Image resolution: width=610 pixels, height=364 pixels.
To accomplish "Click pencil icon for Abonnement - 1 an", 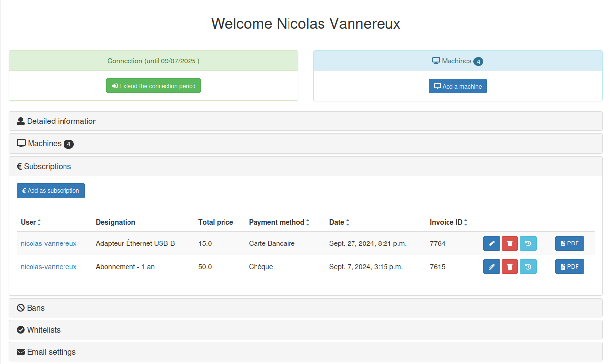I will click(x=491, y=267).
